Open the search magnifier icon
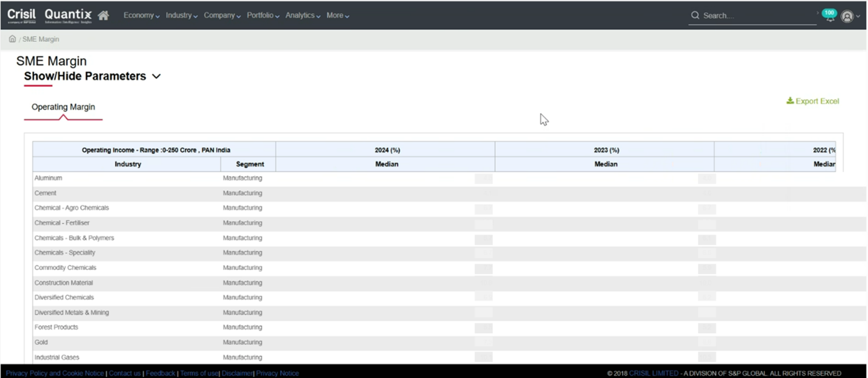Viewport: 868px width, 378px height. [695, 15]
